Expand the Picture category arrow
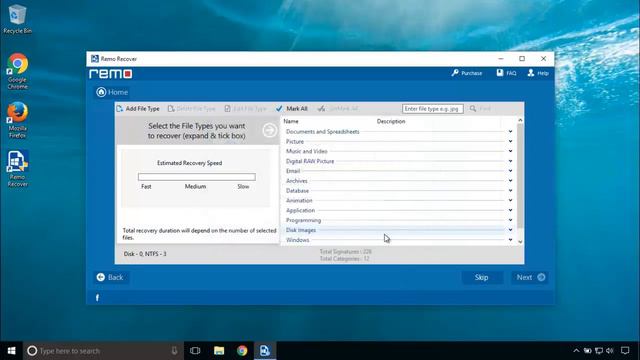The width and height of the screenshot is (640, 360). [x=510, y=141]
